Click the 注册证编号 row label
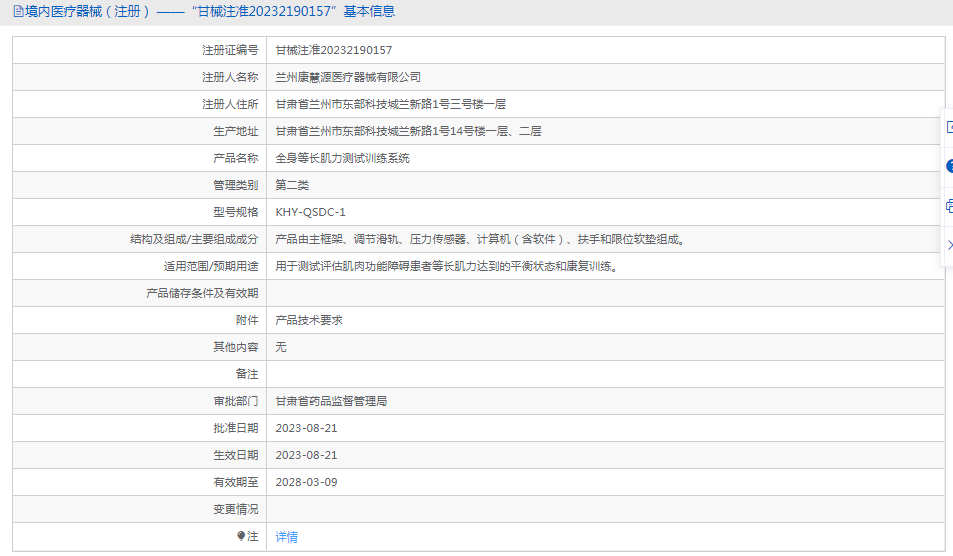This screenshot has width=953, height=556. (x=230, y=50)
